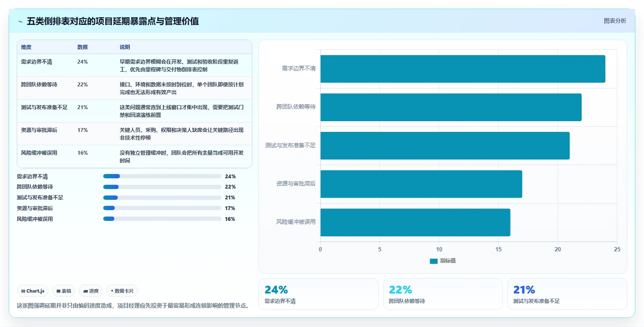
Task: Click the 16% cell in the table
Action: click(83, 153)
